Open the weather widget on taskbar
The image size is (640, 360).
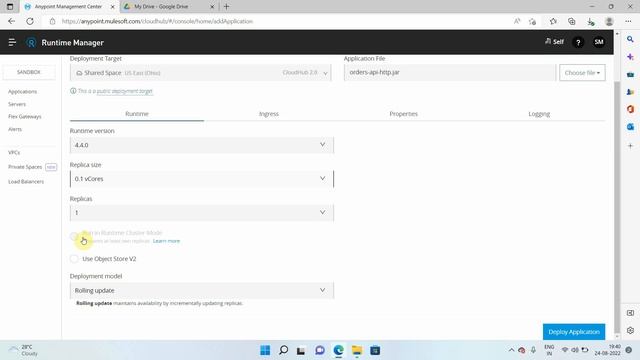pyautogui.click(x=24, y=350)
